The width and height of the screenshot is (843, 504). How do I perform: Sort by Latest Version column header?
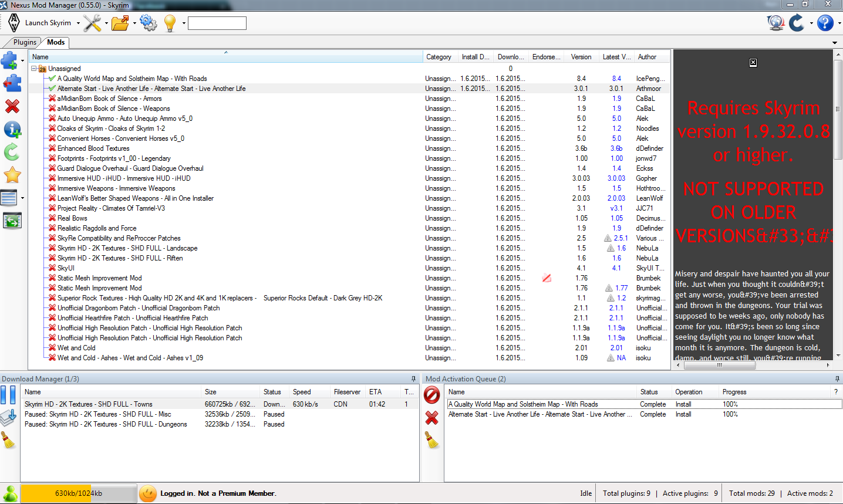[x=616, y=57]
